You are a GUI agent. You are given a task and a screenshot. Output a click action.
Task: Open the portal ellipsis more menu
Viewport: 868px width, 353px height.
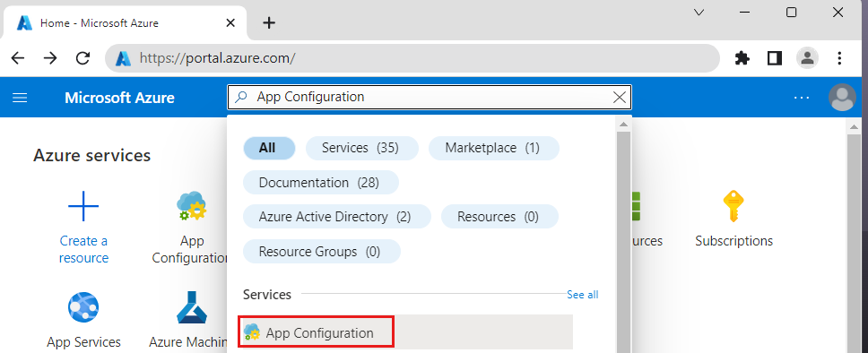click(x=801, y=98)
